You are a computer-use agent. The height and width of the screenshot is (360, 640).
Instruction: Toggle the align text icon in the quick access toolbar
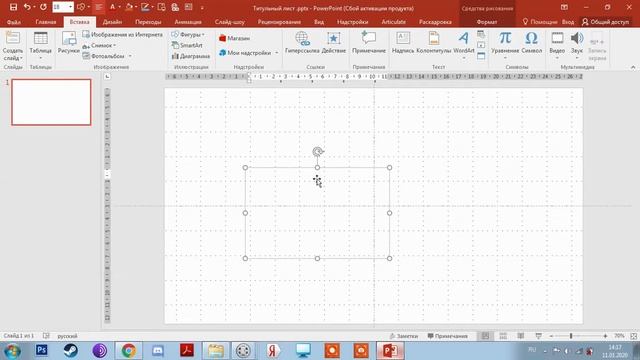[98, 7]
